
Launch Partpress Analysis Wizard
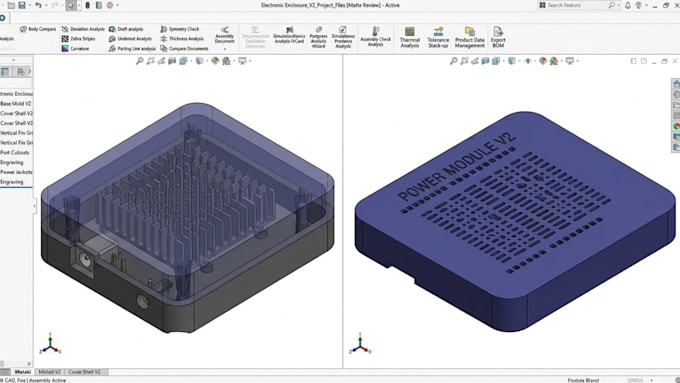point(318,37)
